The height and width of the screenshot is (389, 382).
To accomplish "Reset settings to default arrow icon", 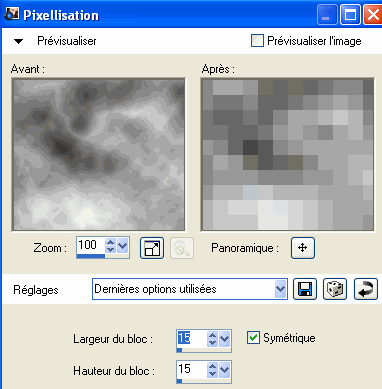I will (366, 289).
